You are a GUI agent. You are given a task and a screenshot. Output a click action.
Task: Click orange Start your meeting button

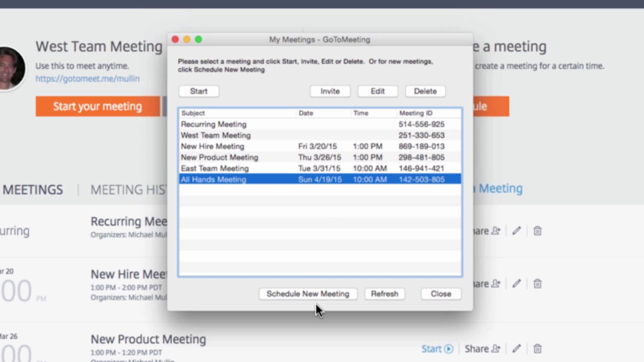98,106
